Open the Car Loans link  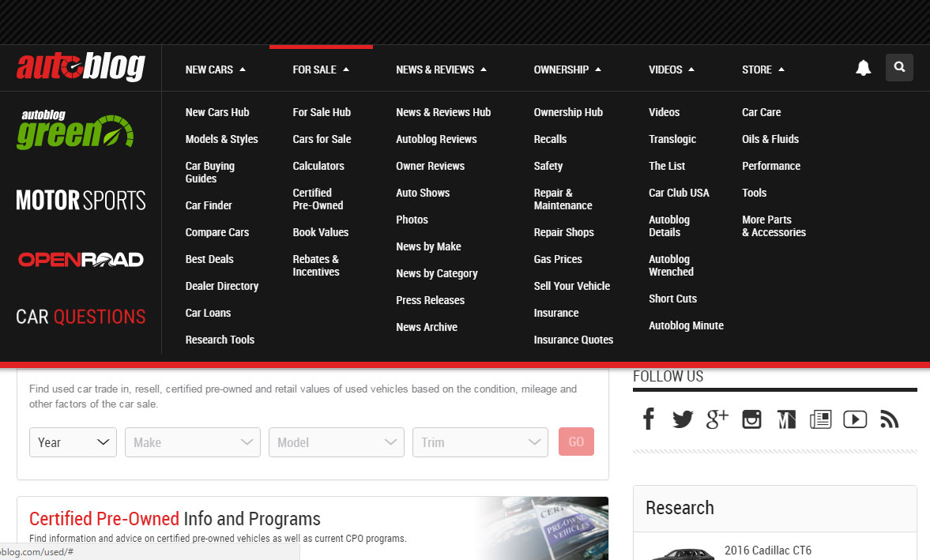pos(208,313)
